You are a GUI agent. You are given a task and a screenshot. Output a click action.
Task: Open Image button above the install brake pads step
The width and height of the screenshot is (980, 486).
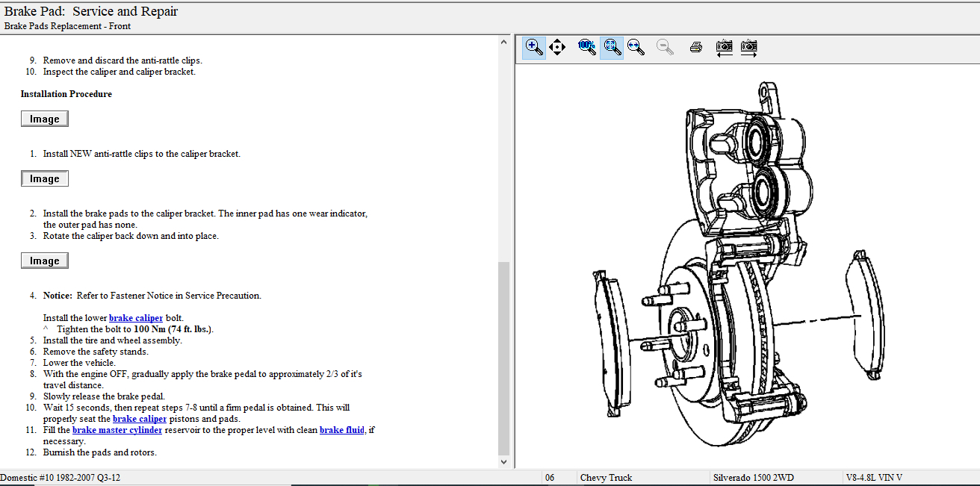(45, 179)
